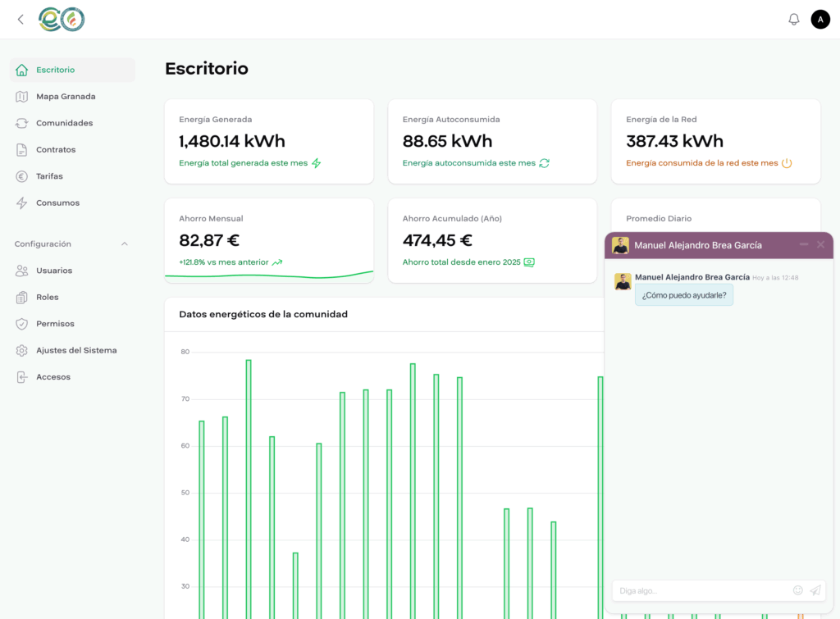Open the user avatar profile
The image size is (840, 619).
tap(820, 19)
